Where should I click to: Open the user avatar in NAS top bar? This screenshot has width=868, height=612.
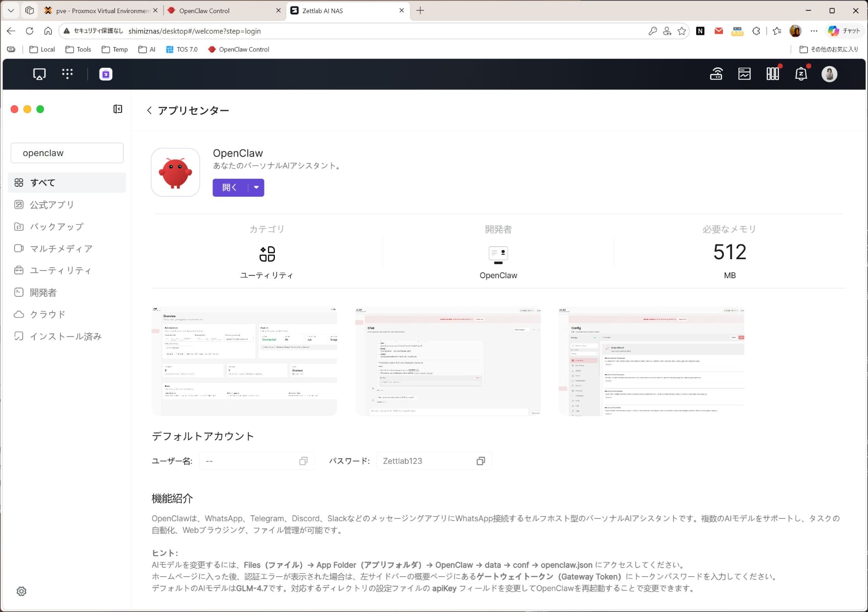tap(829, 74)
